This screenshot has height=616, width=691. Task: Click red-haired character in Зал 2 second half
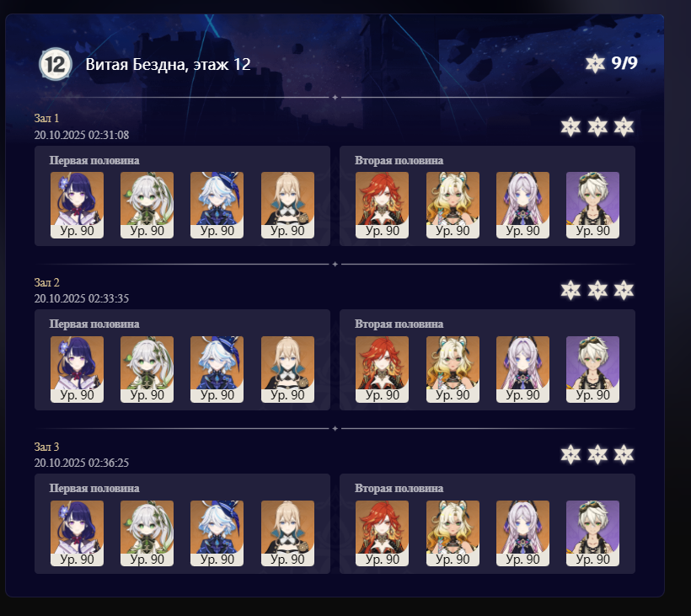click(x=382, y=369)
